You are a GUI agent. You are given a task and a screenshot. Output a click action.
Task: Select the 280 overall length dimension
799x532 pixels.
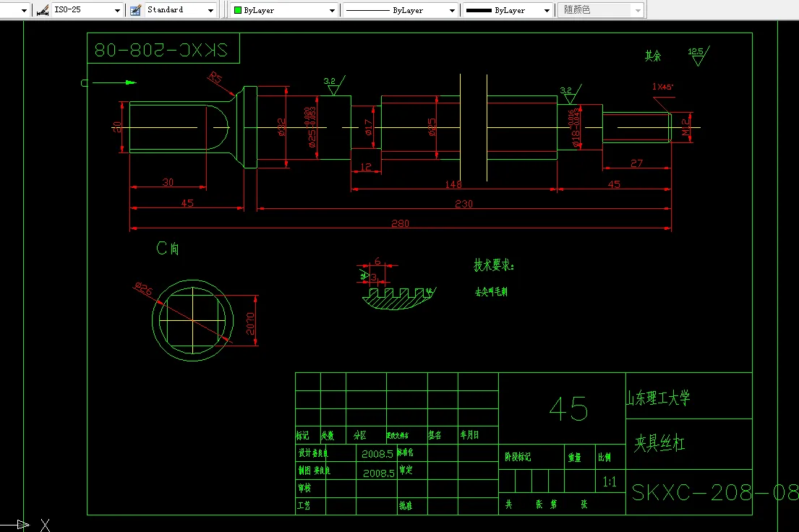pyautogui.click(x=400, y=223)
